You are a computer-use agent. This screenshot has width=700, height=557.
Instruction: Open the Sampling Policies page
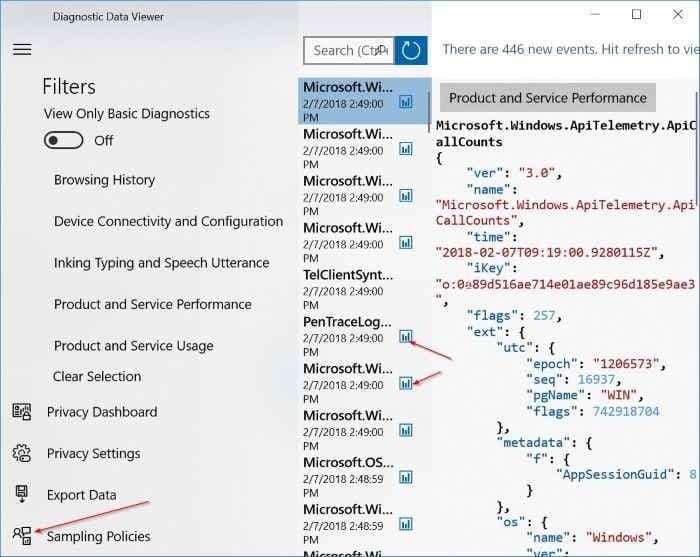pyautogui.click(x=98, y=536)
